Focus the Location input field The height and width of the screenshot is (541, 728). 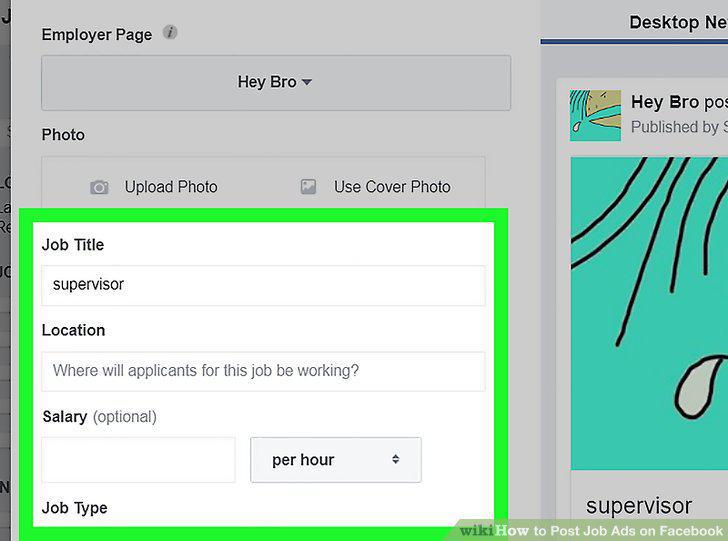pyautogui.click(x=263, y=371)
